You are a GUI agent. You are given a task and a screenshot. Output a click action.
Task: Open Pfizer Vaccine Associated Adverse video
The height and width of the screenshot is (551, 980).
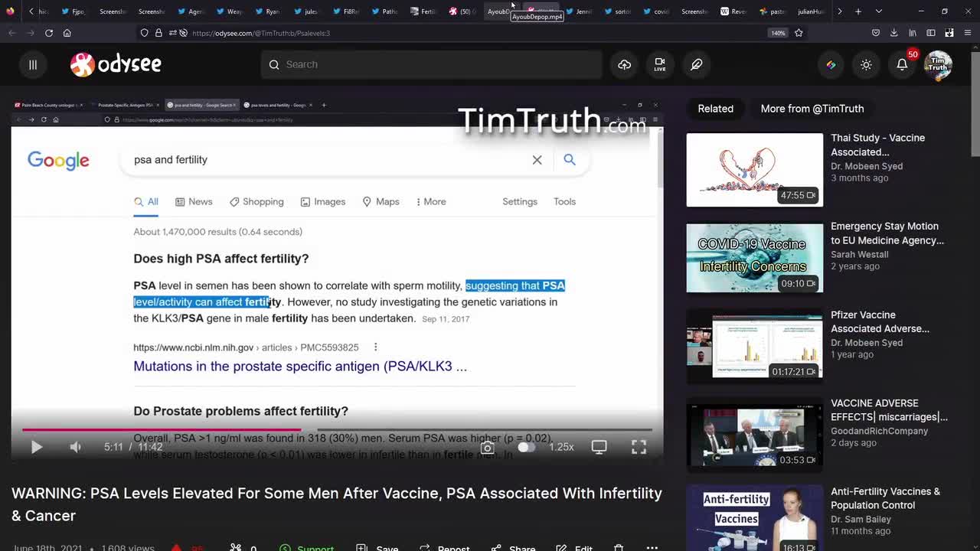pos(880,321)
